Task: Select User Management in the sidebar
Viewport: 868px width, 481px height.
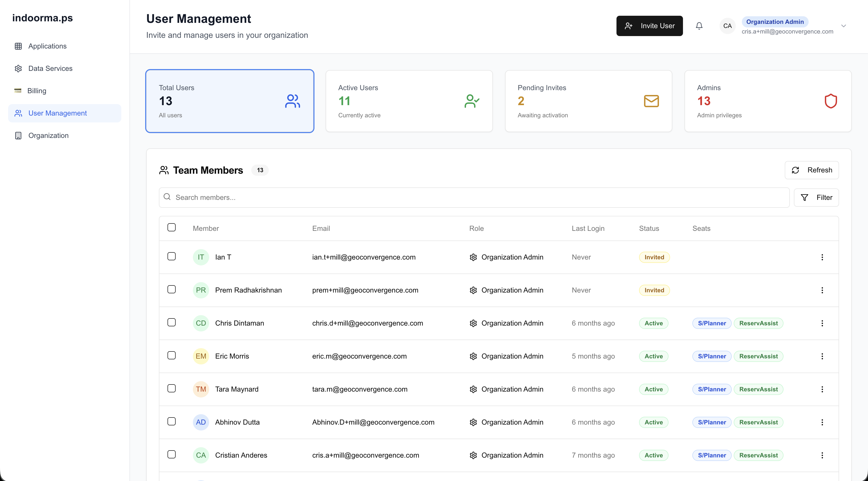Action: (x=65, y=113)
